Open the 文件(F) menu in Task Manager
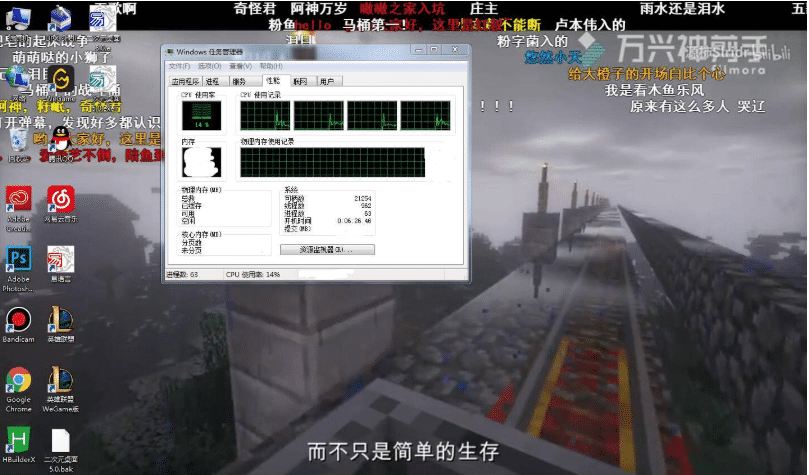 pyautogui.click(x=180, y=67)
